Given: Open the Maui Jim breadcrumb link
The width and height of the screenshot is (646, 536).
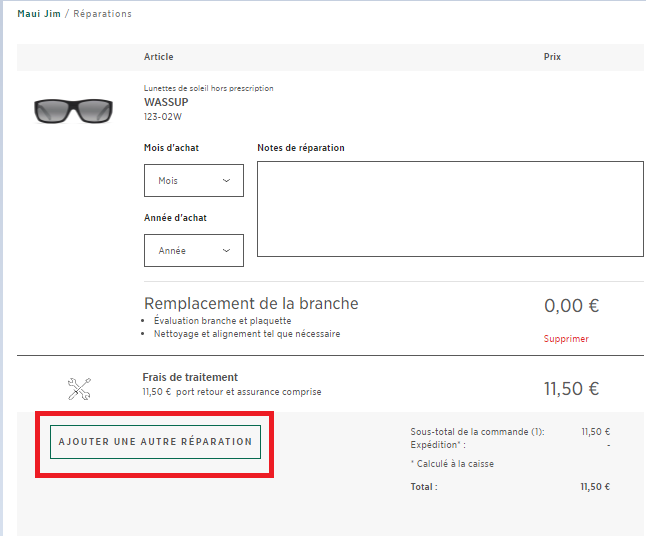Looking at the screenshot, I should [x=39, y=14].
